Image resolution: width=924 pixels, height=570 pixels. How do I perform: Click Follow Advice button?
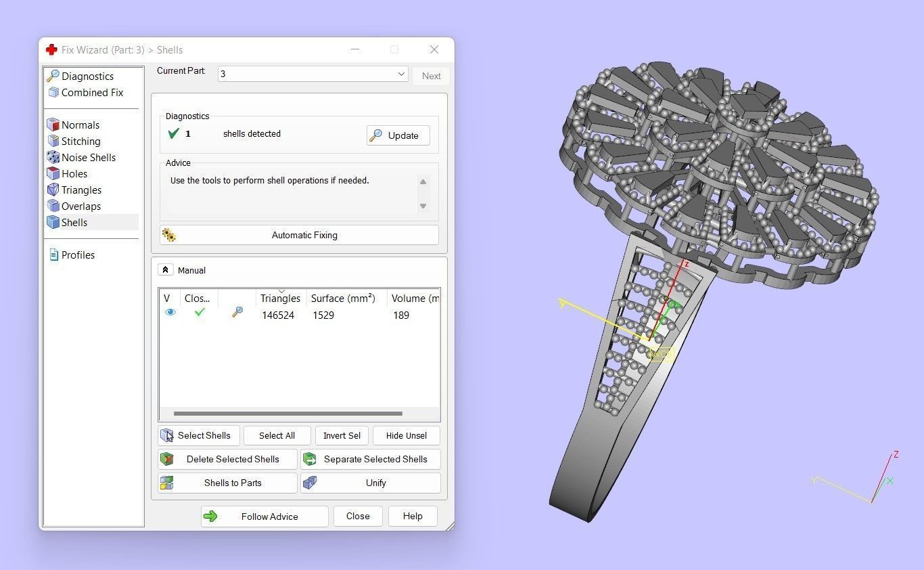tap(264, 517)
